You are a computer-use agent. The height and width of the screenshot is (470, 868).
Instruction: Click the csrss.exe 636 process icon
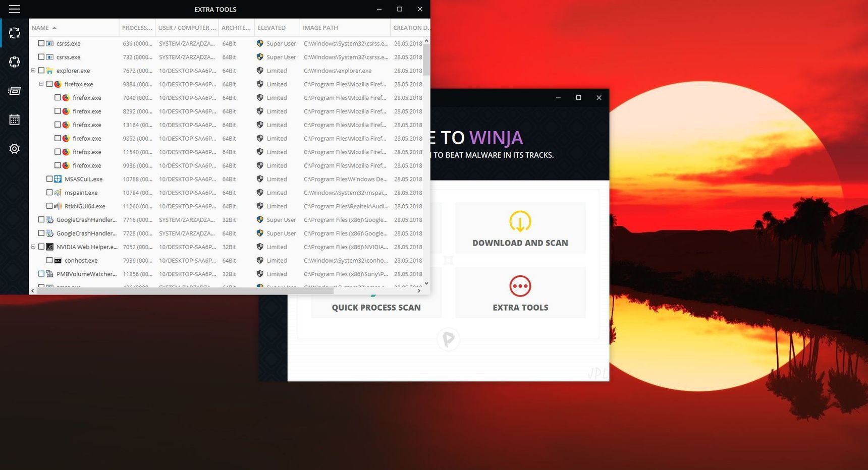pyautogui.click(x=50, y=43)
